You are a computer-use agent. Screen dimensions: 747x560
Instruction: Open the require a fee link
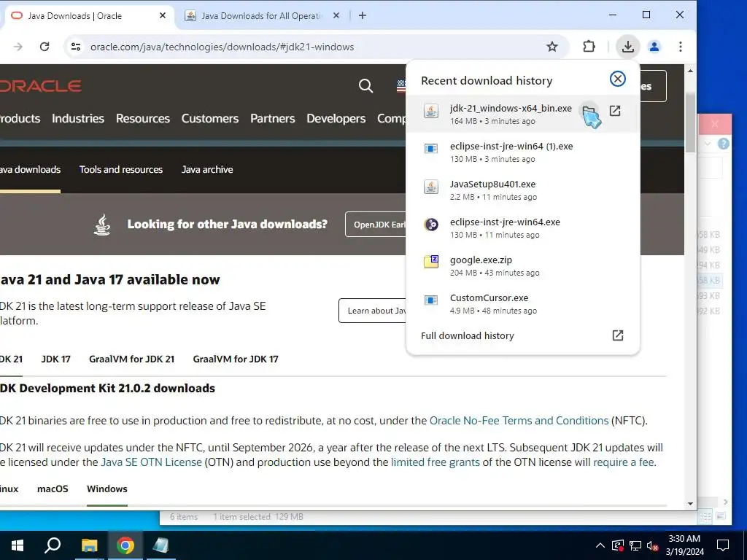coord(623,462)
